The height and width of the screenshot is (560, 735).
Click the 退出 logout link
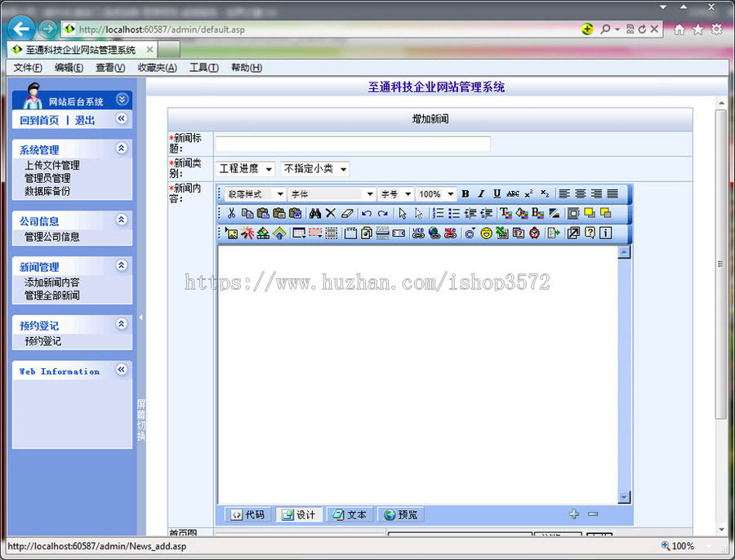coord(85,121)
